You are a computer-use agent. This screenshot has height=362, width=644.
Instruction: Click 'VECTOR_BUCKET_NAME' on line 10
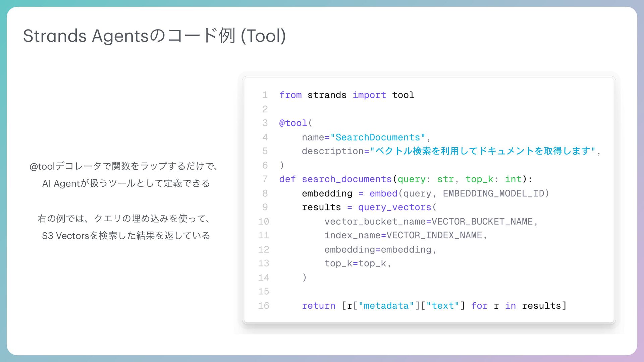pyautogui.click(x=482, y=222)
